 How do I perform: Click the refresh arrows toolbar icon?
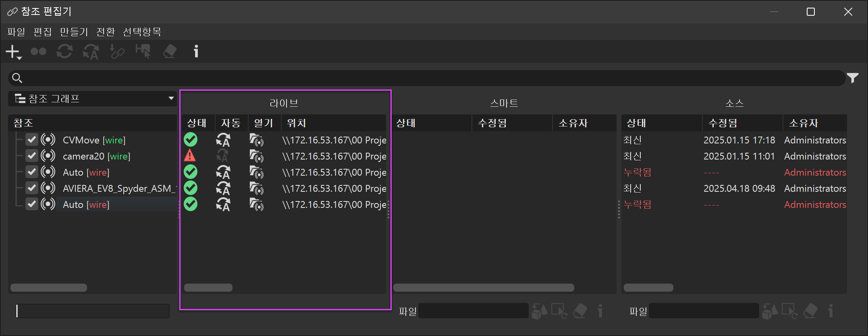tap(64, 52)
